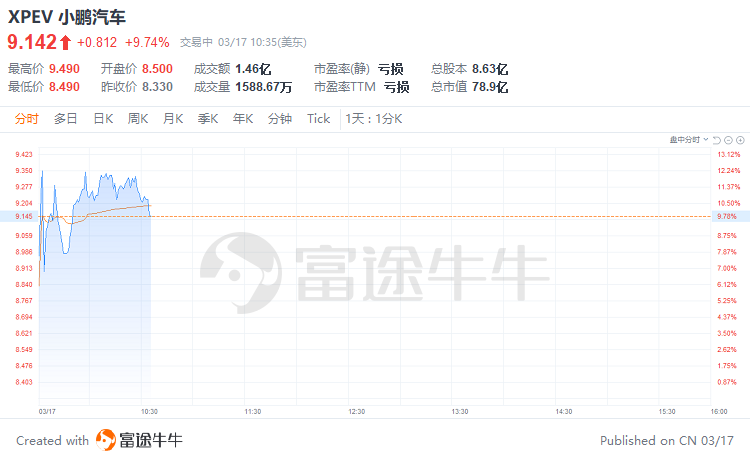750x461 pixels.
Task: Click the +9.74% percent change
Action: (x=147, y=43)
